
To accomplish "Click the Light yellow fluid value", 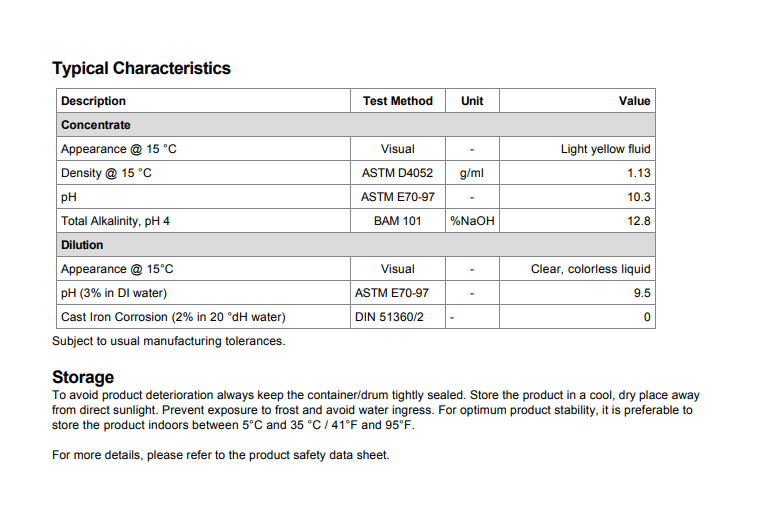I will click(605, 149).
